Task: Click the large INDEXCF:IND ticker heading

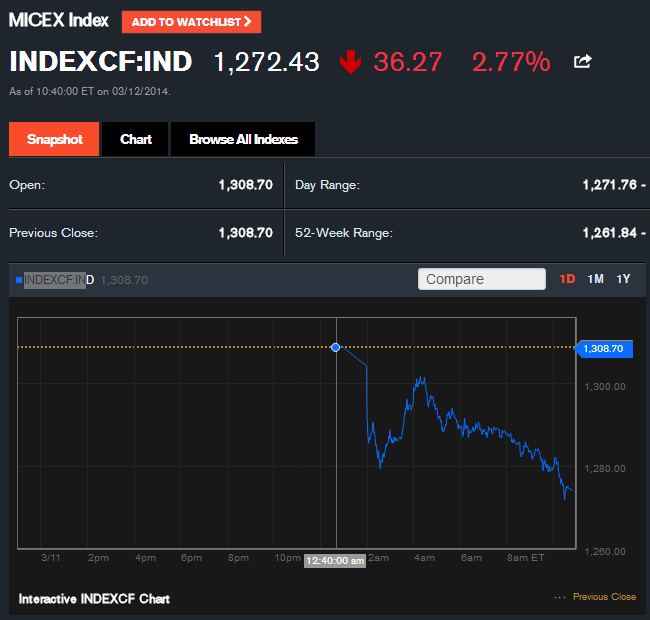Action: [100, 62]
